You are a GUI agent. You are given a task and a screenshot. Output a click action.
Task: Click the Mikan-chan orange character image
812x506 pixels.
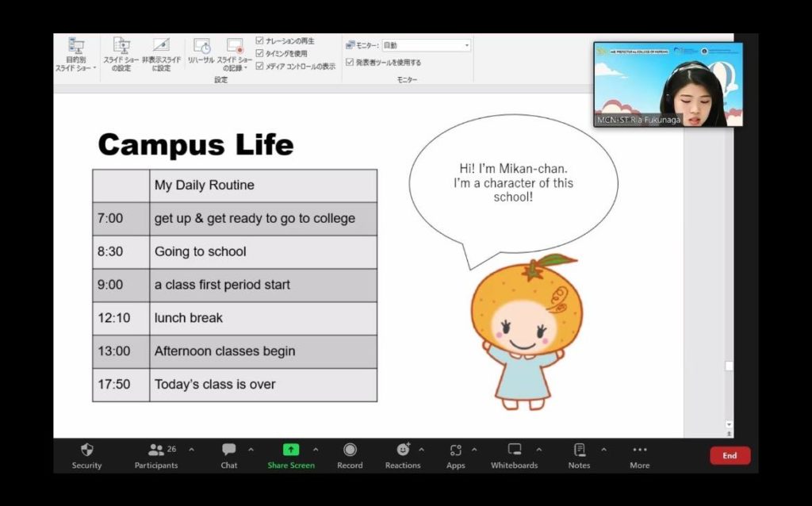(x=525, y=332)
